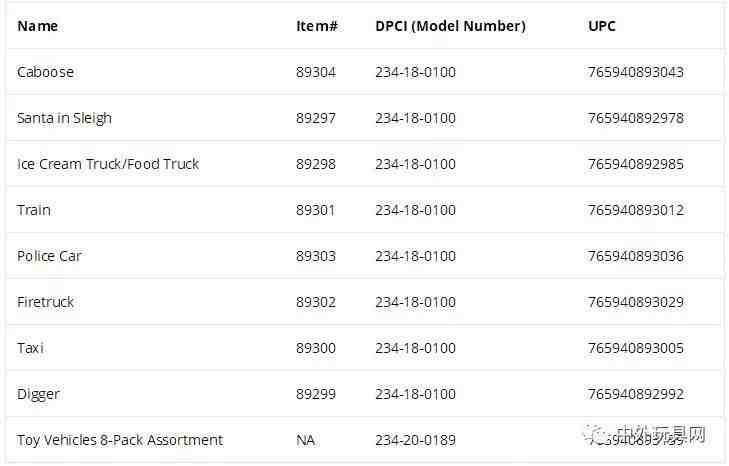The width and height of the screenshot is (729, 466).
Task: Select the Caboose name cell
Action: (x=46, y=72)
